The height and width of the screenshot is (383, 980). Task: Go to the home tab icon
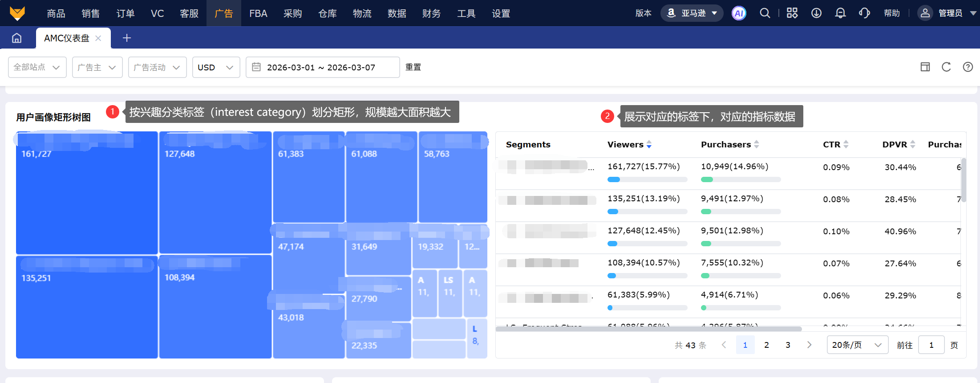pos(17,38)
